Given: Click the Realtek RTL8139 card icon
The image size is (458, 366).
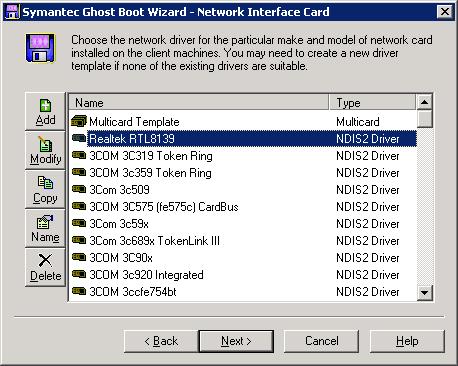Looking at the screenshot, I should 79,138.
